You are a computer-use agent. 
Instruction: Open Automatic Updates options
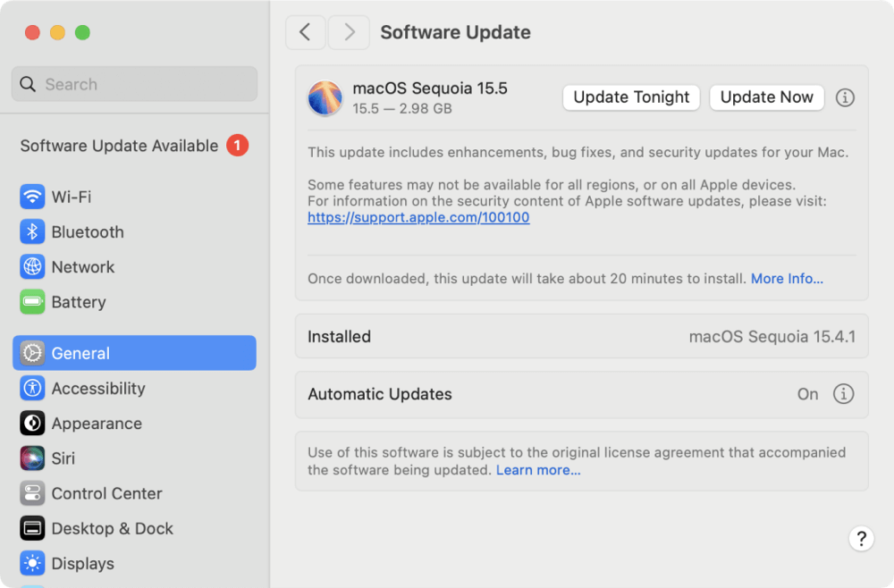click(581, 394)
